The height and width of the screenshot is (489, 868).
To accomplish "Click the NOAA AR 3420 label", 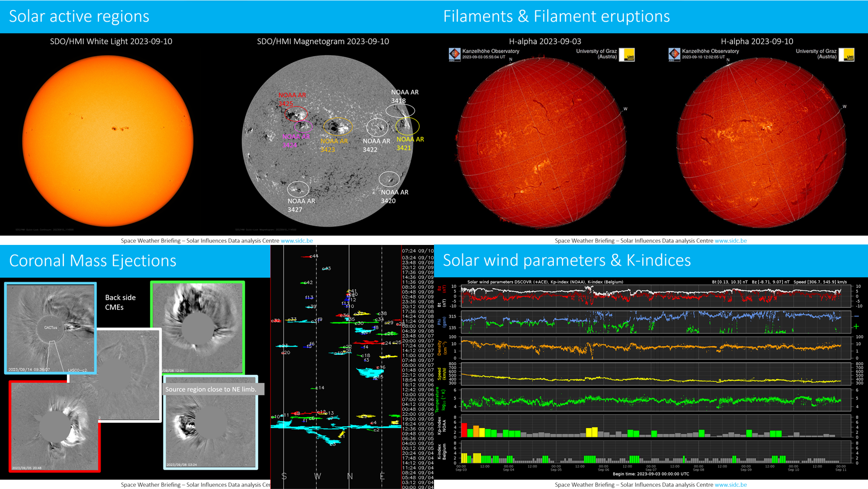I will 394,196.
